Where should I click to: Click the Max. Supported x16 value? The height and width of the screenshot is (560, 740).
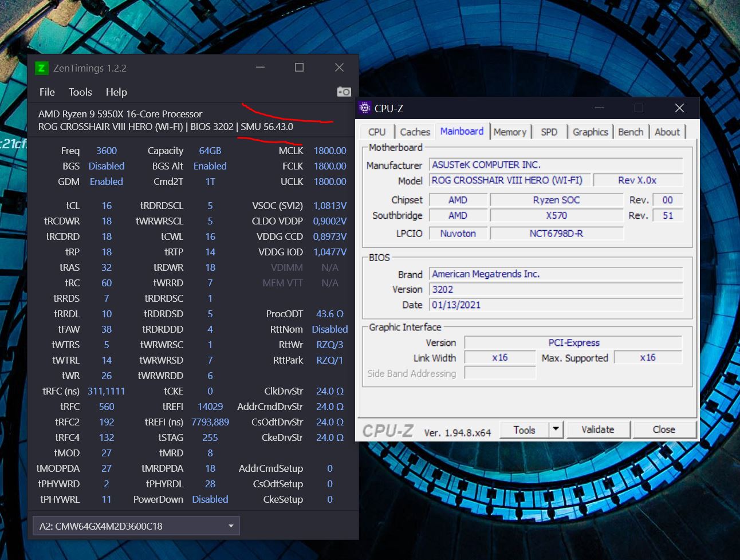tap(648, 358)
